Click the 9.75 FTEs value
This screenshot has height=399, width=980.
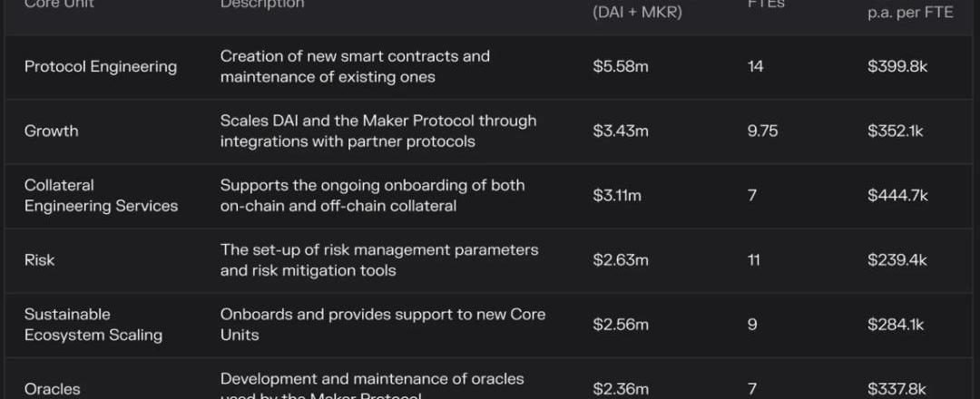click(x=762, y=131)
